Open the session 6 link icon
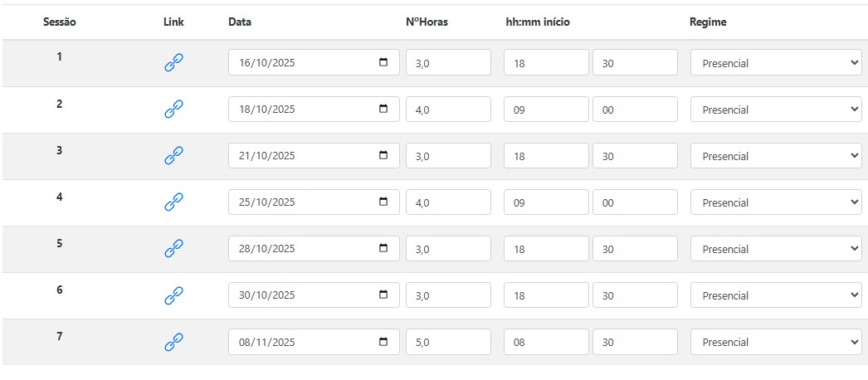868x380 pixels. click(x=173, y=295)
